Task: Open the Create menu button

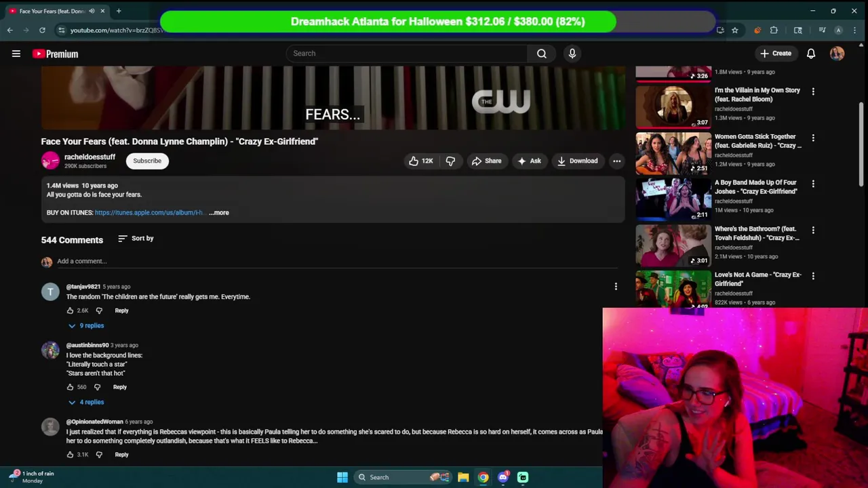Action: (x=776, y=54)
